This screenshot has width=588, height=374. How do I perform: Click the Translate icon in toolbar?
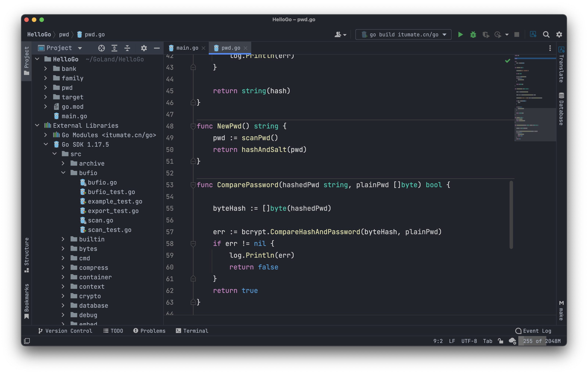click(533, 34)
